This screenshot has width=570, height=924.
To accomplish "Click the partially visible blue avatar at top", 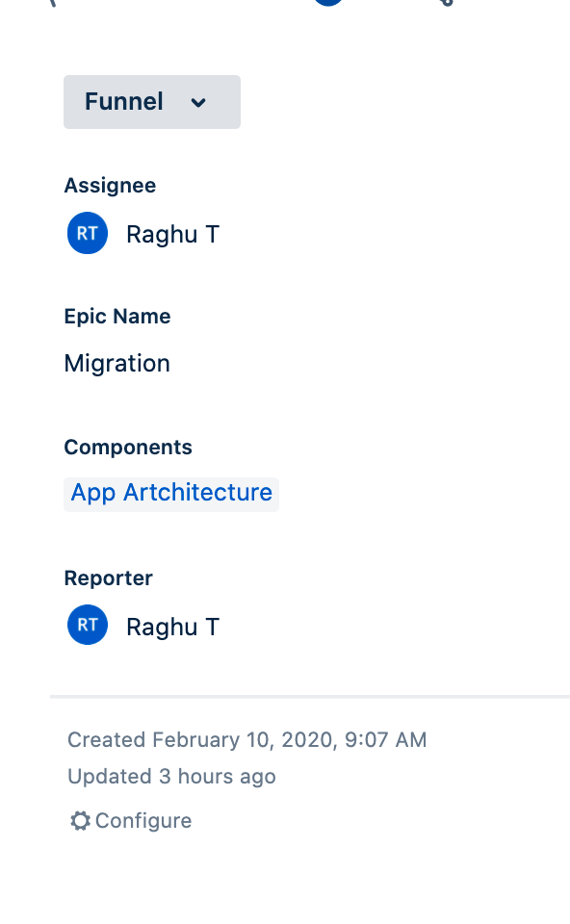I will click(x=328, y=2).
